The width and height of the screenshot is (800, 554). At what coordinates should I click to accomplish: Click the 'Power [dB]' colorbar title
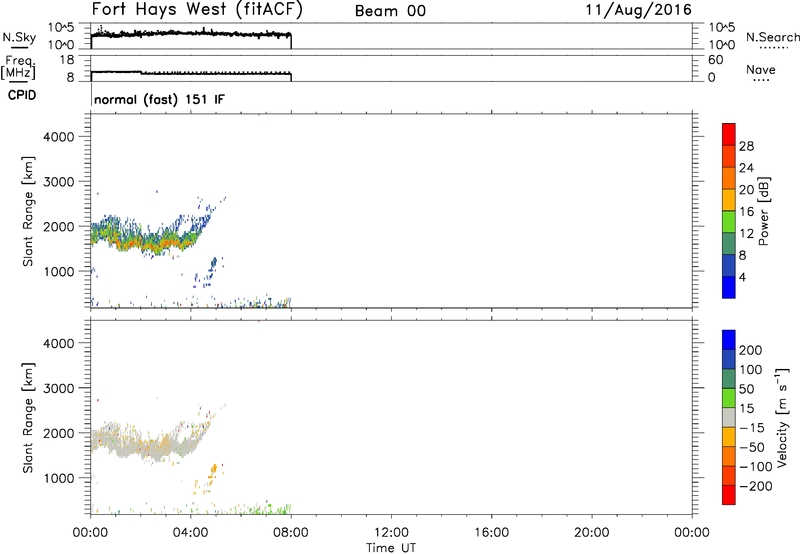764,211
